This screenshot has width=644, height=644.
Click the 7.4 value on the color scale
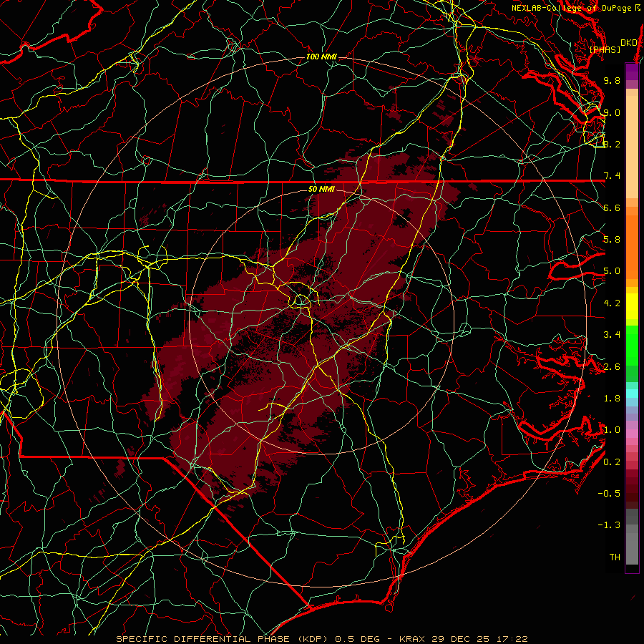pos(612,176)
